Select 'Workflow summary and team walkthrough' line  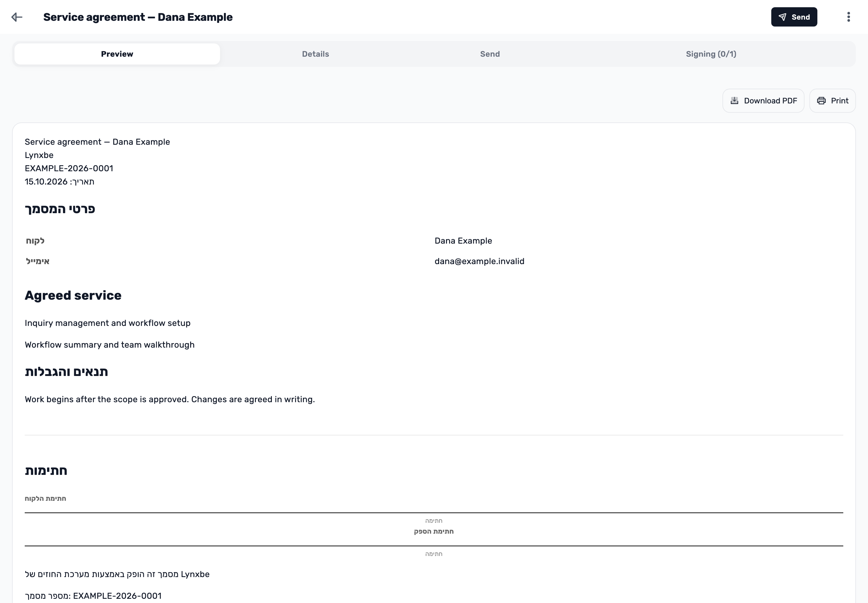point(109,345)
